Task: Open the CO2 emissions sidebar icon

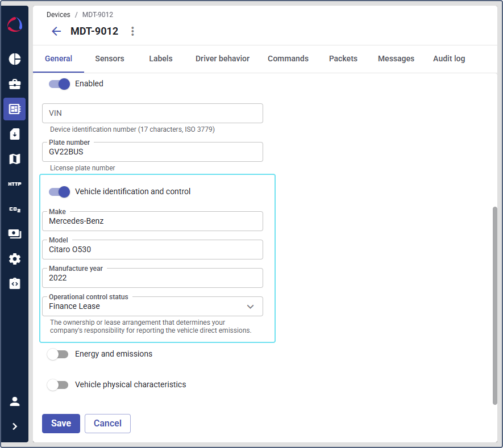Action: (x=15, y=210)
